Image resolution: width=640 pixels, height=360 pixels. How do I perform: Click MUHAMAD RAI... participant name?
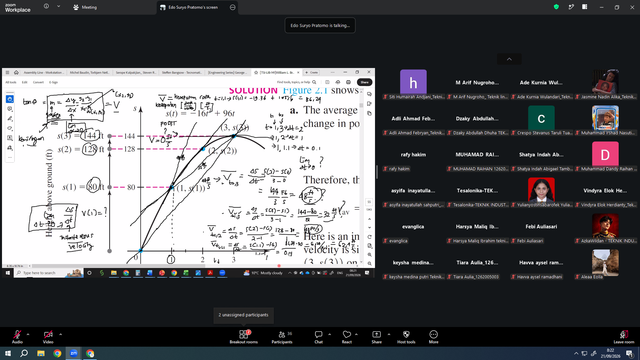(477, 155)
